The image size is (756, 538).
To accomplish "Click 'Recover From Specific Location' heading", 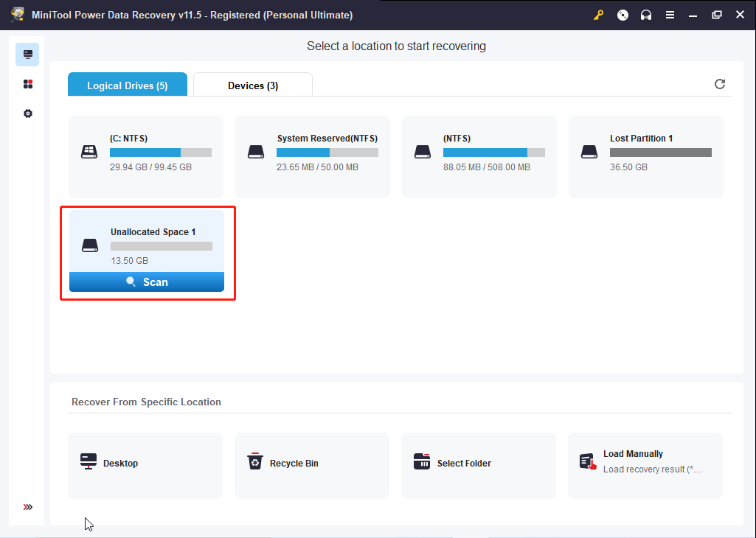I will tap(146, 402).
